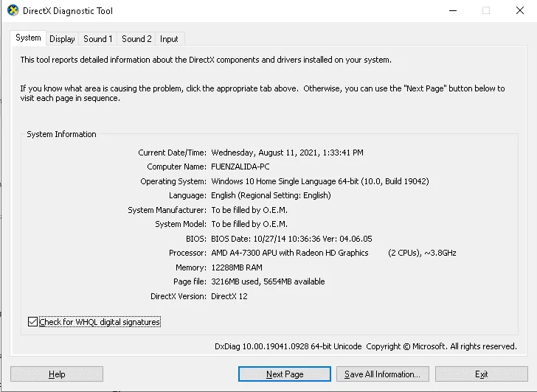Click the AMD A4-7300 APU processor text
The height and width of the screenshot is (392, 537).
click(x=290, y=253)
